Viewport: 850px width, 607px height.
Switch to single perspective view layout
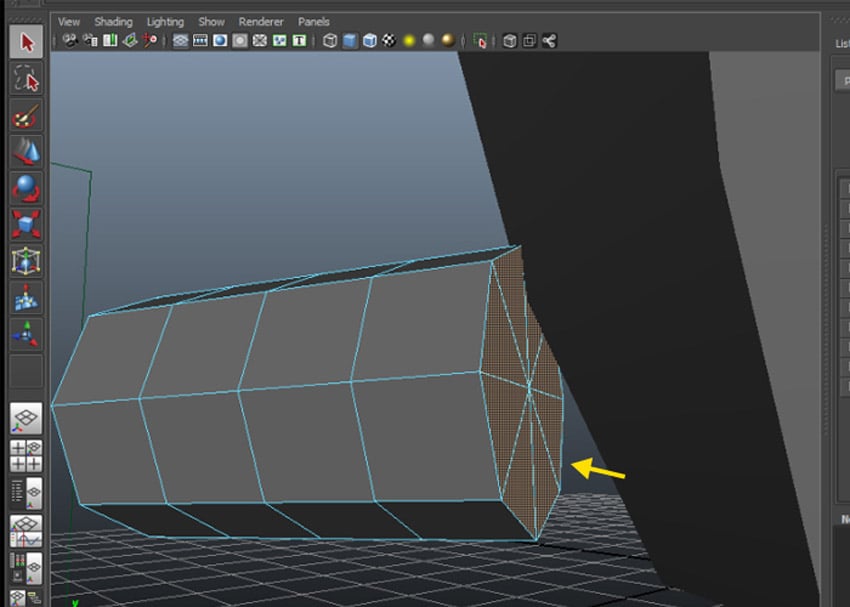26,418
